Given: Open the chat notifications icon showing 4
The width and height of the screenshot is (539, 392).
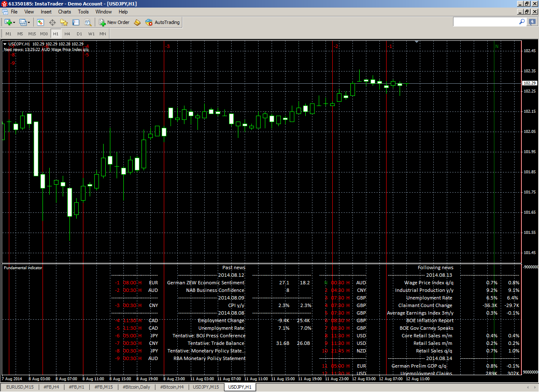Looking at the screenshot, I should (x=532, y=22).
